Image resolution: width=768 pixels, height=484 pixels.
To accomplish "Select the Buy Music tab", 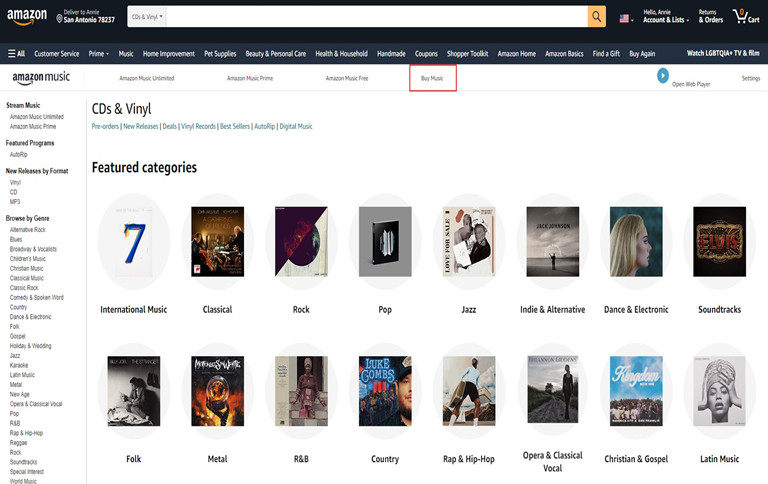I will [x=432, y=78].
